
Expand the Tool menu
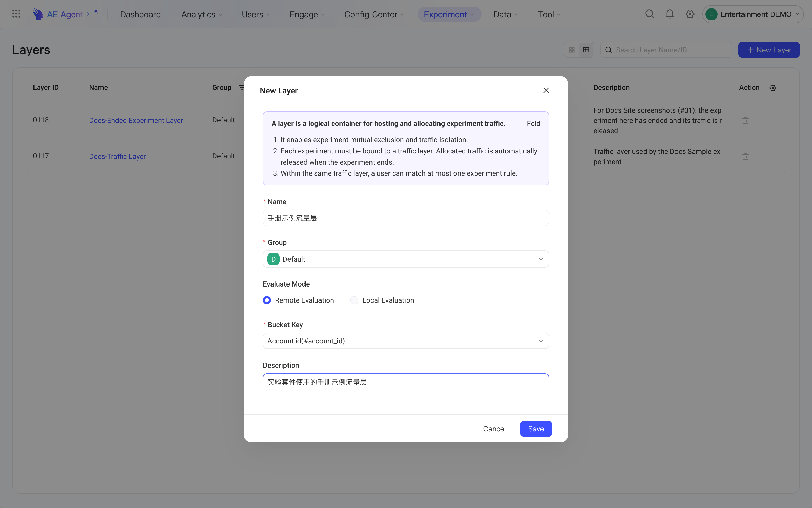click(x=549, y=14)
